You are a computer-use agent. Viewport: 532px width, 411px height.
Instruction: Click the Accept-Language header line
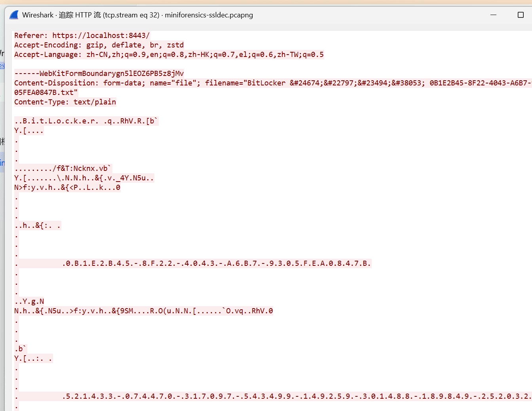pos(169,55)
